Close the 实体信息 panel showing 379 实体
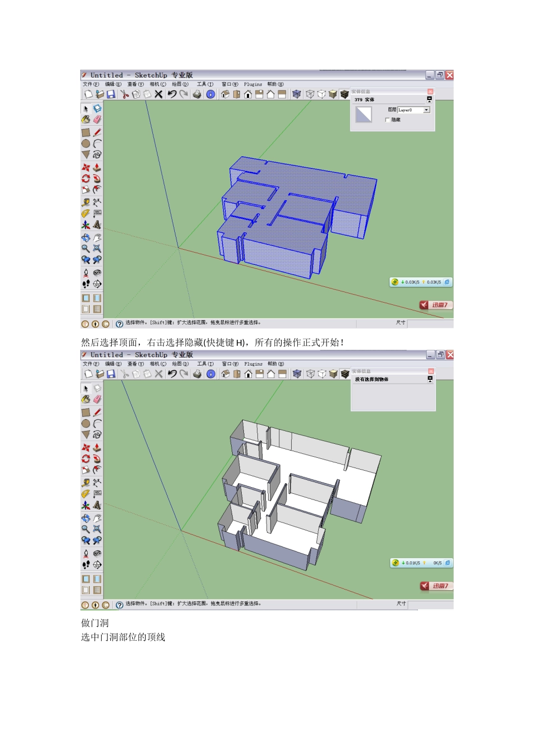Image resolution: width=534 pixels, height=756 pixels. pos(431,91)
